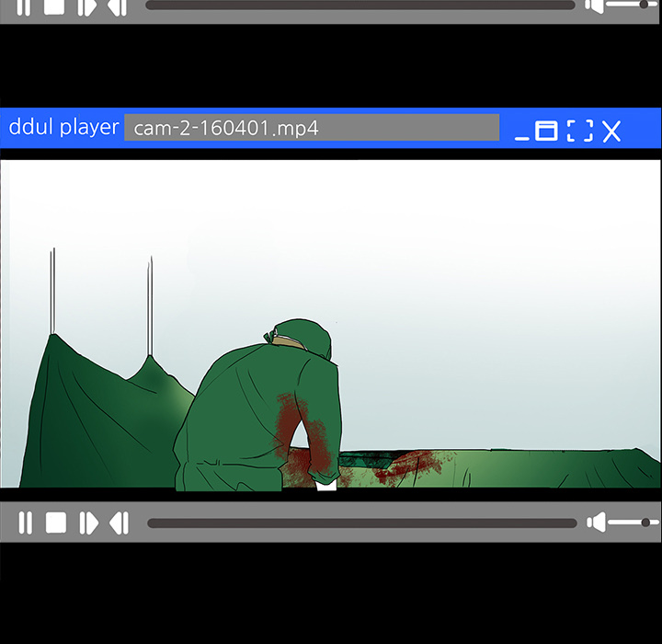Screen dimensions: 662x644
Task: Toggle mute with the top bar speaker icon
Action: [x=595, y=6]
